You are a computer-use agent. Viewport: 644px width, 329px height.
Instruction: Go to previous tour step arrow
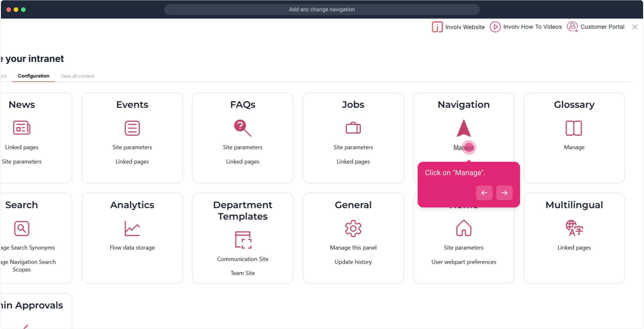(484, 193)
